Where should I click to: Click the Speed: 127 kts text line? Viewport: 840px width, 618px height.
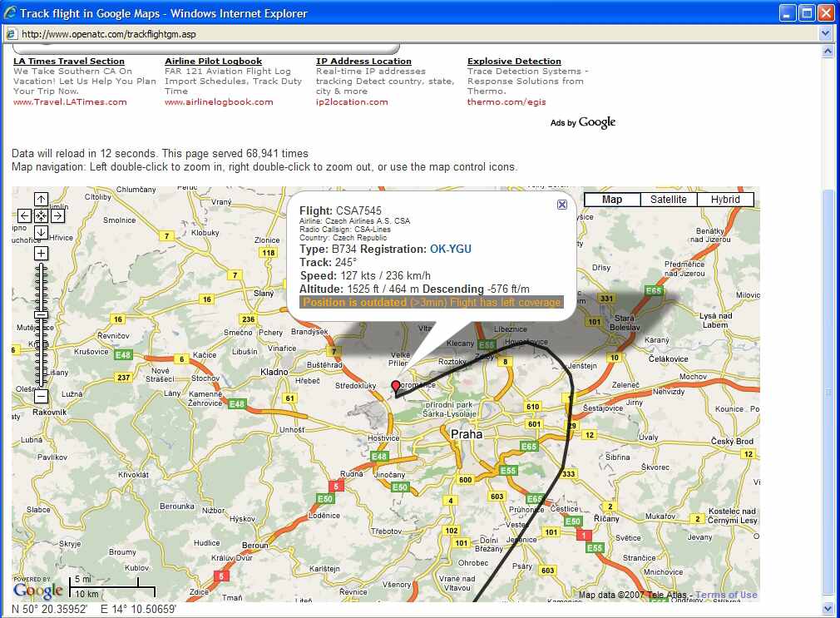point(365,275)
